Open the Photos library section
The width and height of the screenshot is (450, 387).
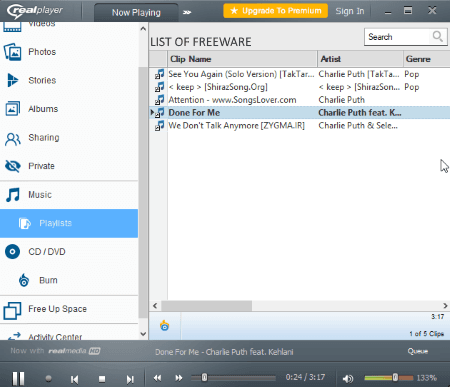[69, 52]
